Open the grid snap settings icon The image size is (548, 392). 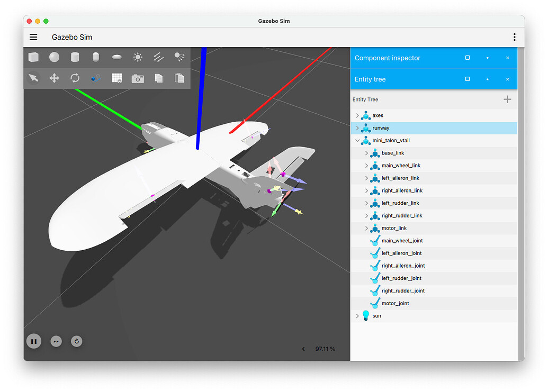coord(116,78)
